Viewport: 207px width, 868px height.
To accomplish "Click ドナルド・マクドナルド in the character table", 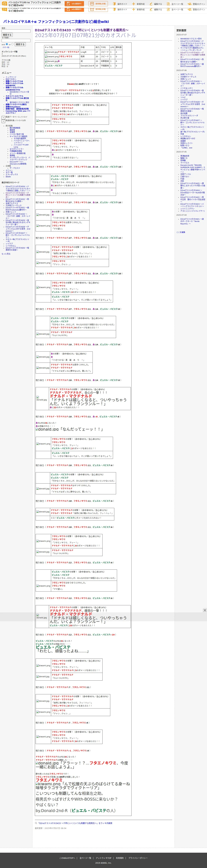I will 68,52.
